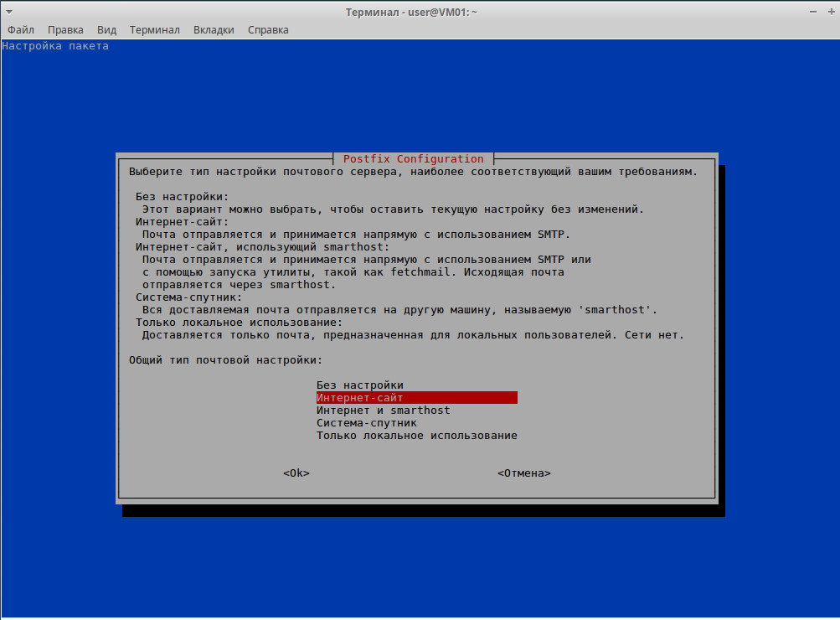
Task: Click the 'Терминал - user@VM01: ~' window title
Action: coord(411,12)
